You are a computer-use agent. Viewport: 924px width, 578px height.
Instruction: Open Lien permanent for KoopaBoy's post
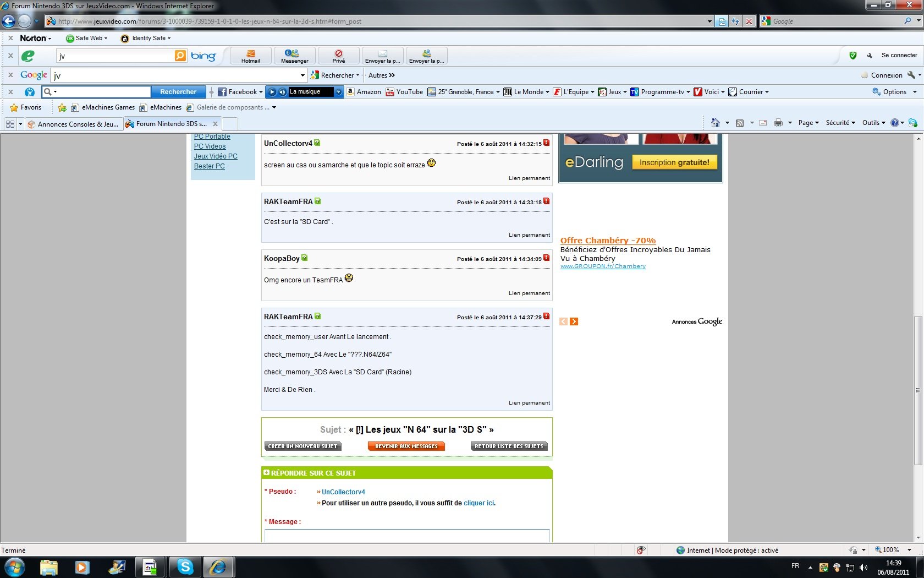click(529, 293)
